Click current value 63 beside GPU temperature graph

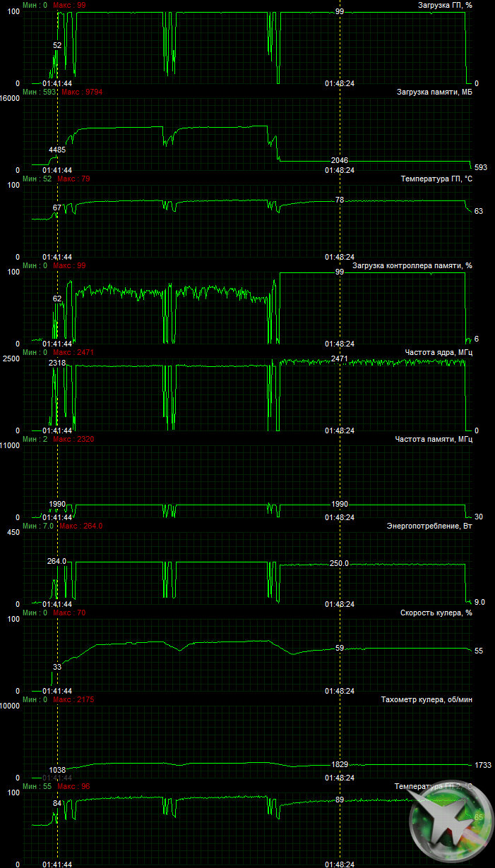pyautogui.click(x=479, y=211)
